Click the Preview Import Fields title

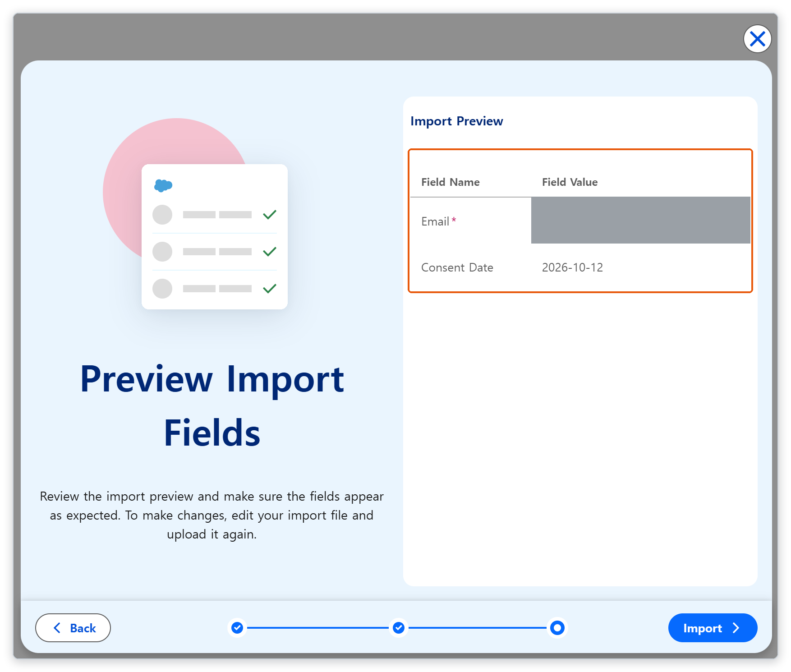click(212, 406)
